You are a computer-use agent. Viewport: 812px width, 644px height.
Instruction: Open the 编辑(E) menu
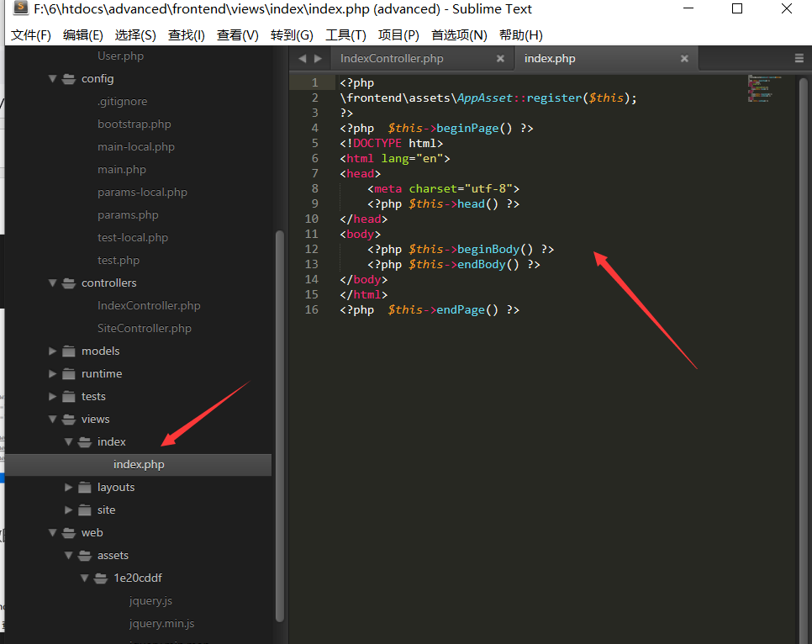coord(83,34)
